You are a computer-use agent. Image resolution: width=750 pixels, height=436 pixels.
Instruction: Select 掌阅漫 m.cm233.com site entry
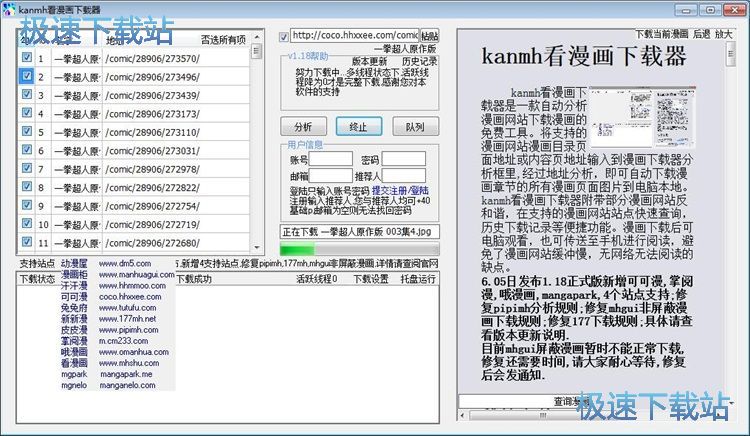105,341
